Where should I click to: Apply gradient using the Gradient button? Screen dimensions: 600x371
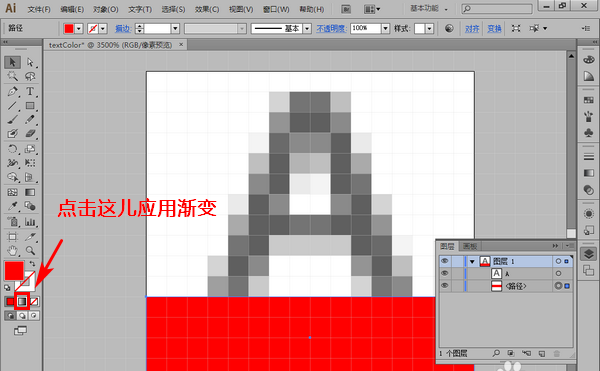tap(22, 302)
